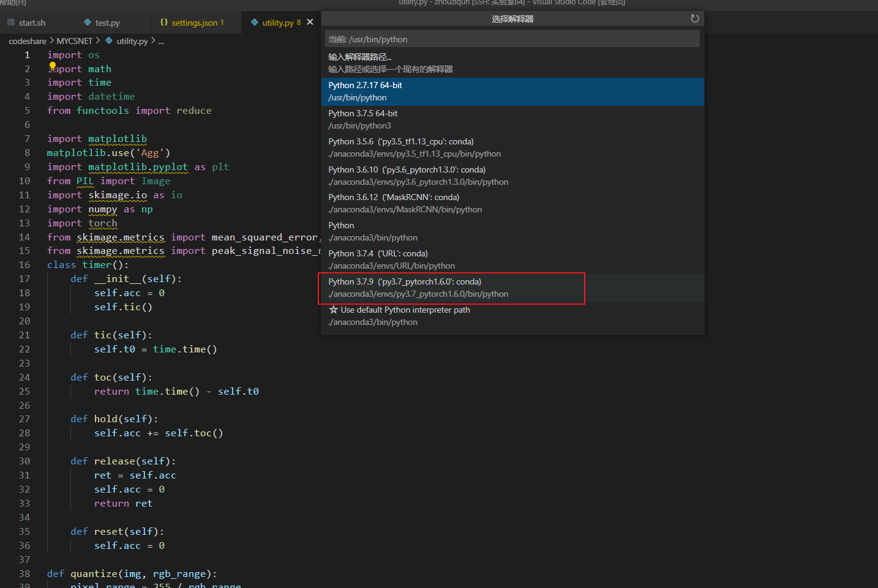Screen dimensions: 878x588
Task: Select Python 3.6.12 MaskRCNN conda interpreter
Action: coord(512,203)
